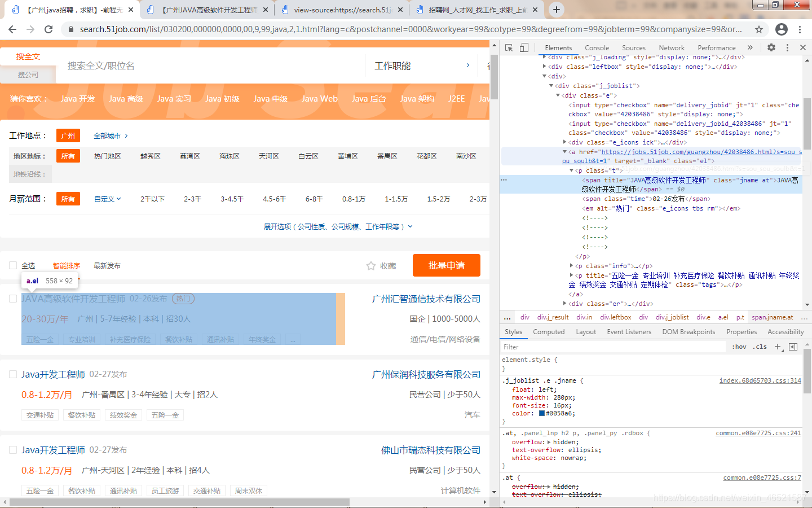The height and width of the screenshot is (508, 812).
Task: Click the browser address bar URL
Action: tap(411, 29)
